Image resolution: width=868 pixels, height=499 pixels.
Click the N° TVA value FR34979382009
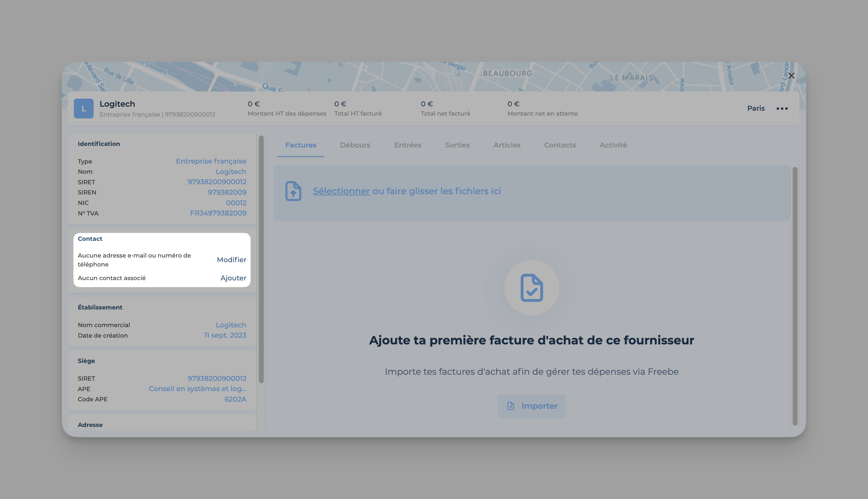pos(218,213)
